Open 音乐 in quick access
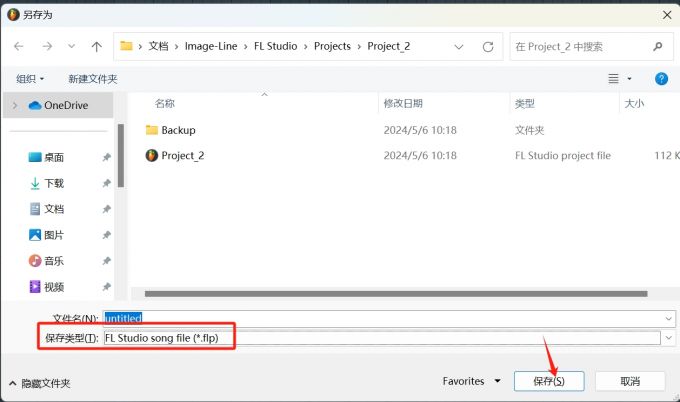Image resolution: width=680 pixels, height=402 pixels. coord(54,261)
